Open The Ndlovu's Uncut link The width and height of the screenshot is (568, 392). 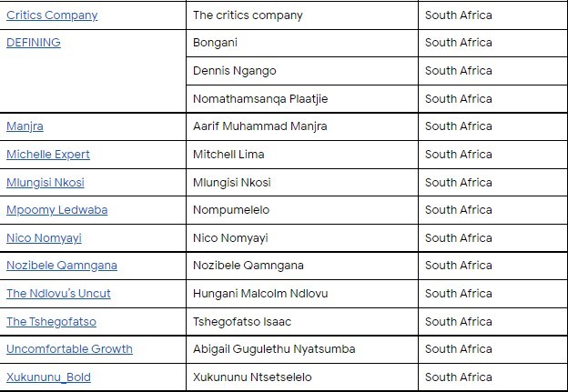[x=58, y=294]
